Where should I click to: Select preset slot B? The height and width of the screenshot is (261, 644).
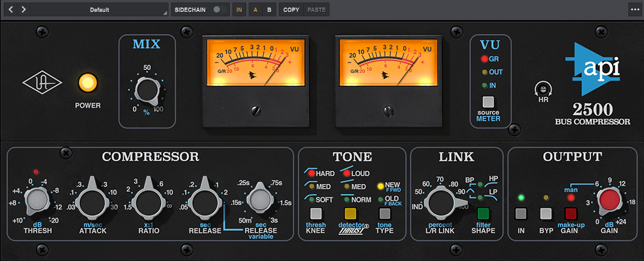pos(269,10)
